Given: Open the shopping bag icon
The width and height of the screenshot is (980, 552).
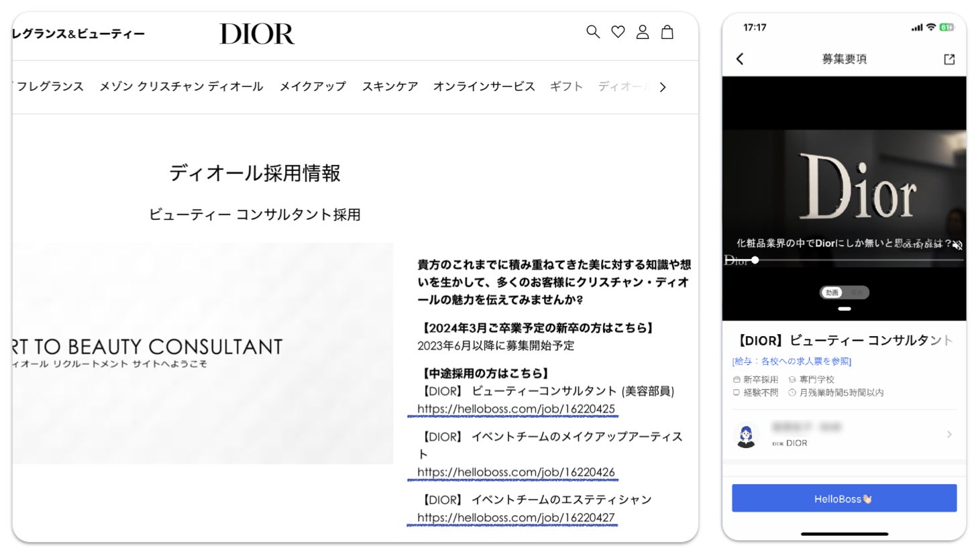Looking at the screenshot, I should pyautogui.click(x=667, y=32).
